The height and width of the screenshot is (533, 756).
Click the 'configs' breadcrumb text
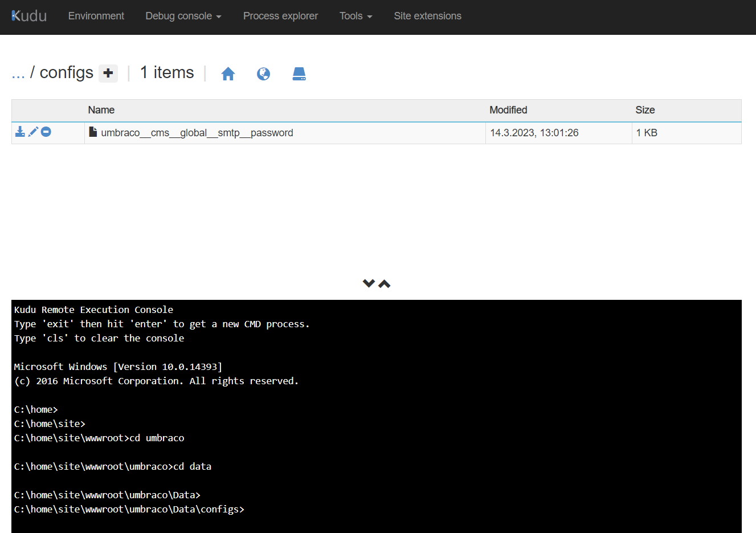click(66, 72)
